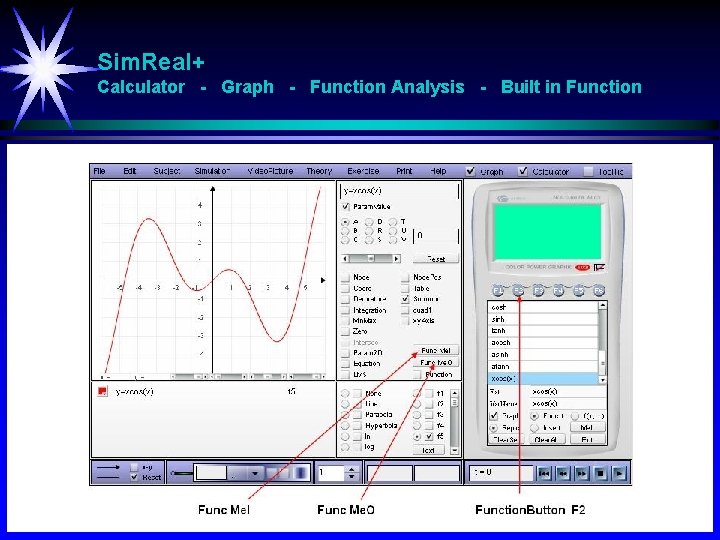Viewport: 720px width, 540px height.
Task: Click the Clear All button on calculator
Action: 546,439
